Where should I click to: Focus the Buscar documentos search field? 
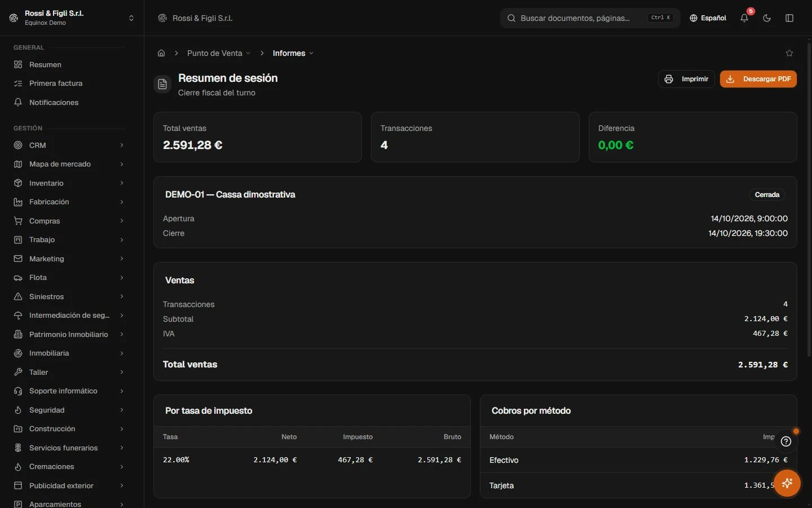pyautogui.click(x=590, y=18)
